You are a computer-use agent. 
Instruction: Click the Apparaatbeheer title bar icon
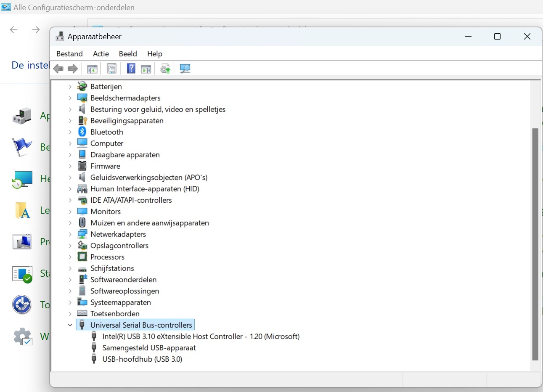(x=60, y=37)
